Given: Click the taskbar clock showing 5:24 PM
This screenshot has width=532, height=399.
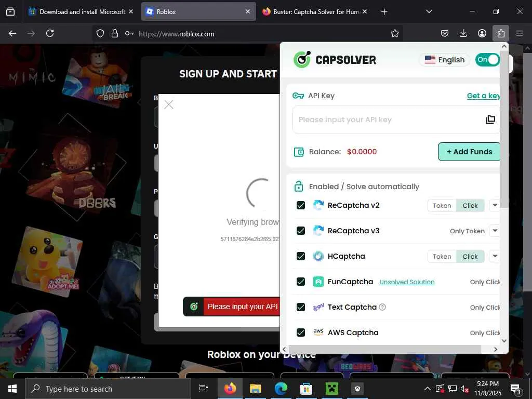Looking at the screenshot, I should (x=487, y=389).
